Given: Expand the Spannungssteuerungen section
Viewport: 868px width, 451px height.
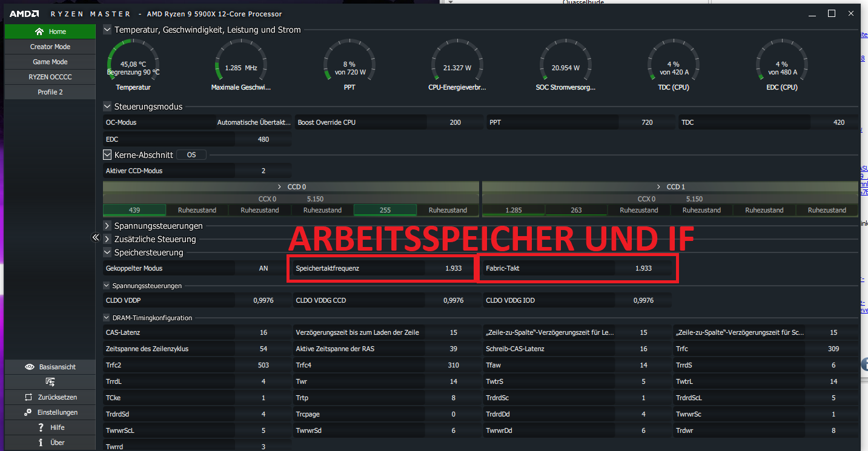Looking at the screenshot, I should coord(107,226).
